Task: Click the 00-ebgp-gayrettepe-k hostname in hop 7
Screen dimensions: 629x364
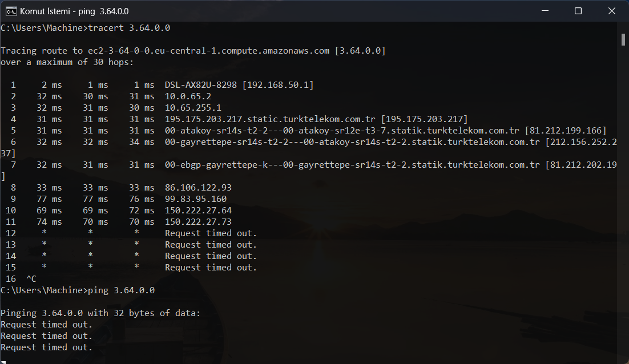Action: pos(352,165)
